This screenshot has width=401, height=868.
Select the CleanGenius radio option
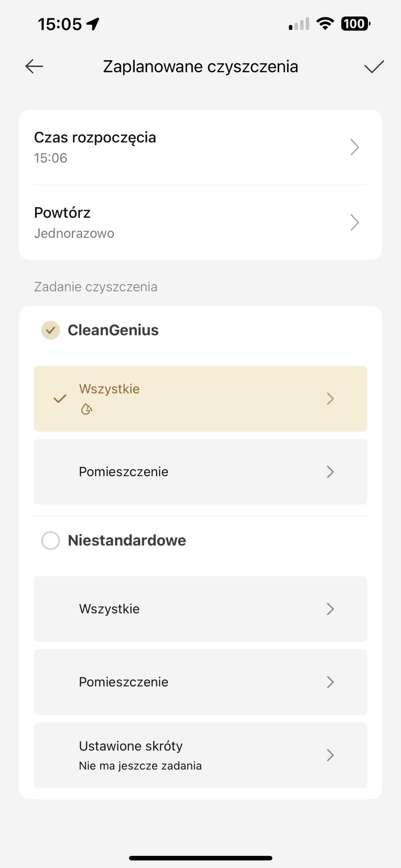point(50,330)
